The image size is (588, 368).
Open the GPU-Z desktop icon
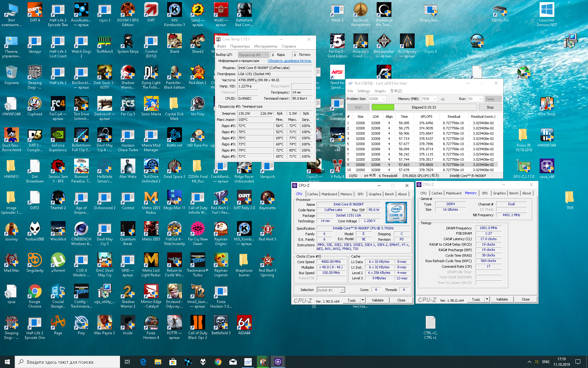coord(523,167)
